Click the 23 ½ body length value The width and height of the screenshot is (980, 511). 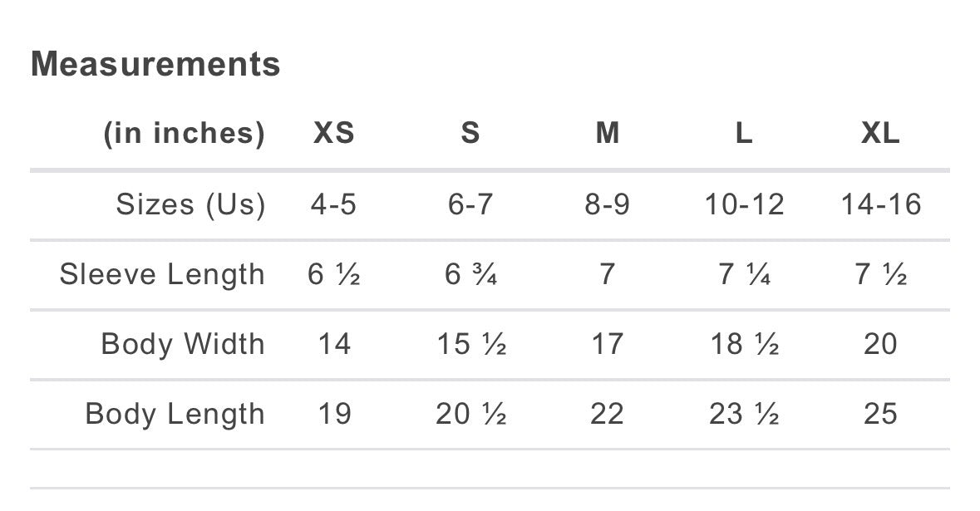click(745, 414)
